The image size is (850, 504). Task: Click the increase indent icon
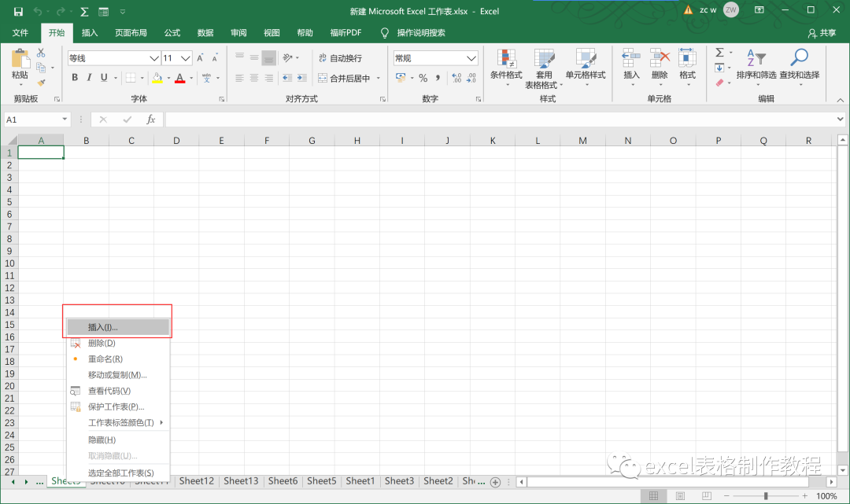point(302,78)
